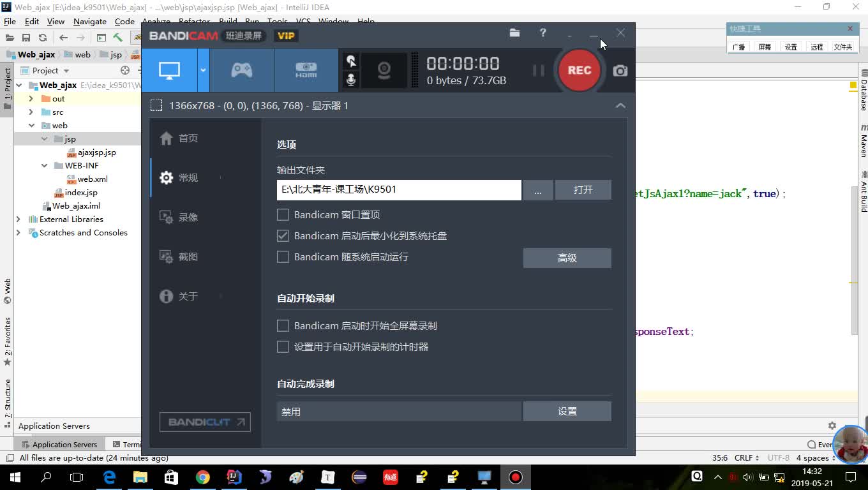Click the locate-file target icon in Project panel
The height and width of the screenshot is (490, 868).
[x=125, y=71]
